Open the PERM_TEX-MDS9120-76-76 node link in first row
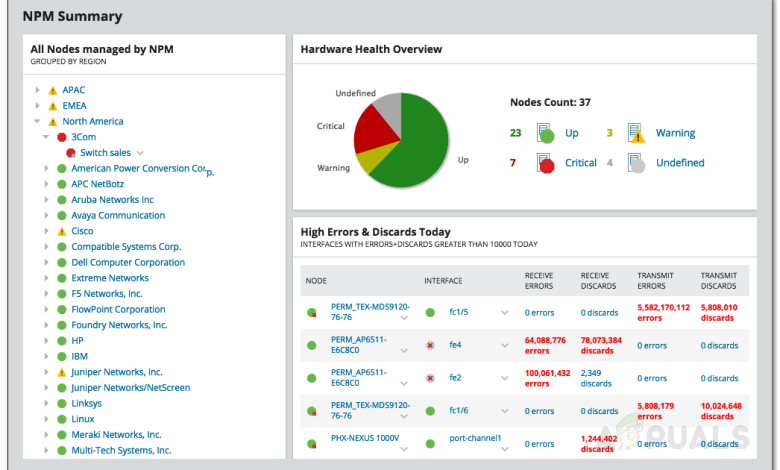The image size is (780, 470). tap(370, 312)
